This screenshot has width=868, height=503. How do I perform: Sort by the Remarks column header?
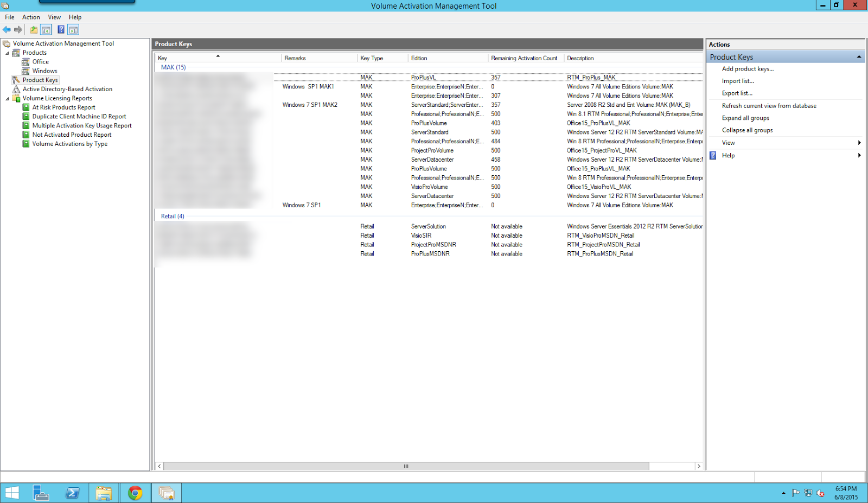[319, 58]
